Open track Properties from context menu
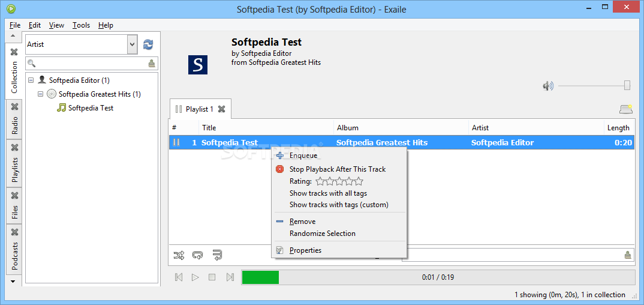644x305 pixels. point(339,250)
